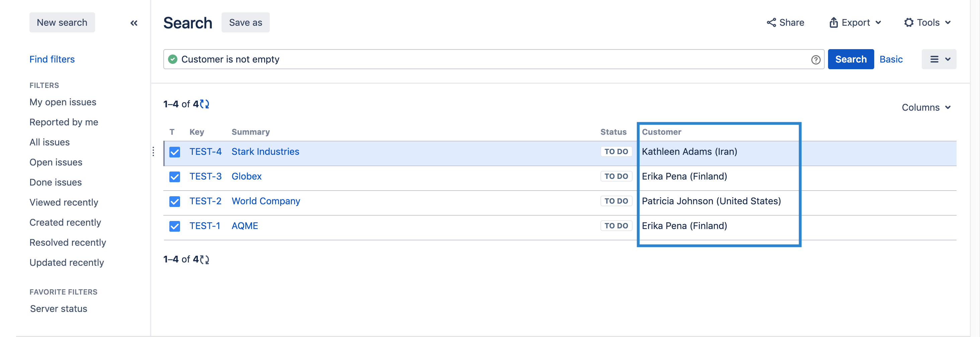Sort by the Customer column header
The width and height of the screenshot is (980, 337).
(x=661, y=132)
